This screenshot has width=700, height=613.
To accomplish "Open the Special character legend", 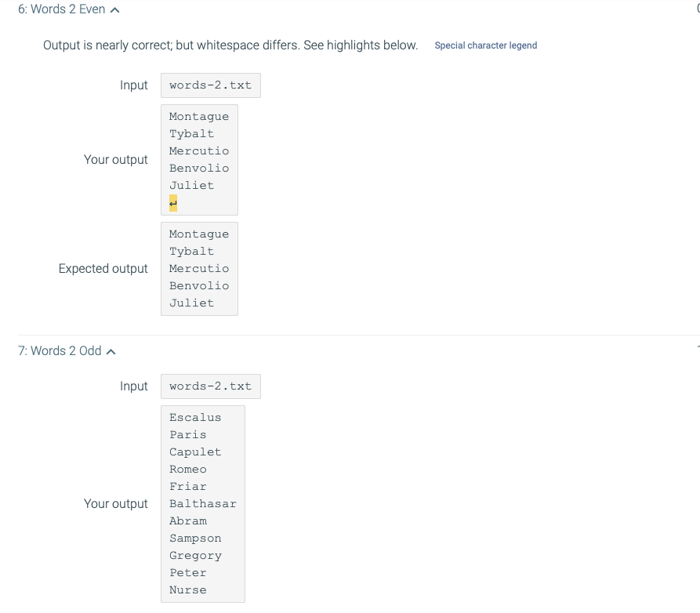I will [486, 46].
